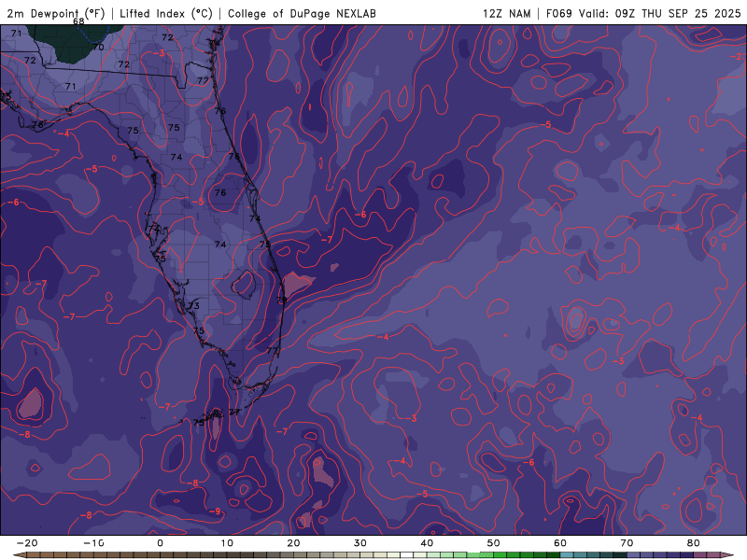Click the -9 lifted index contour label
Viewport: 747px width, 560px height.
(x=215, y=511)
